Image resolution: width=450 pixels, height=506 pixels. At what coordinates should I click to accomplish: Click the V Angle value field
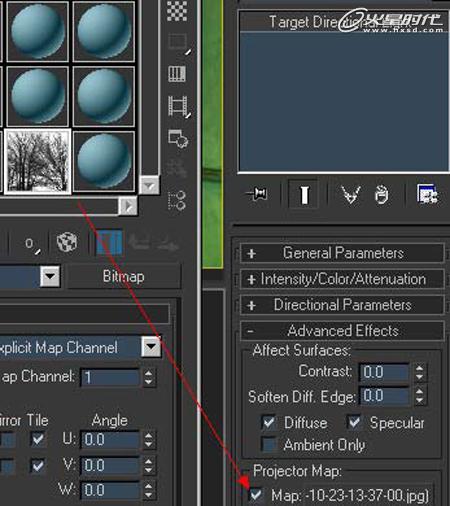pyautogui.click(x=110, y=465)
